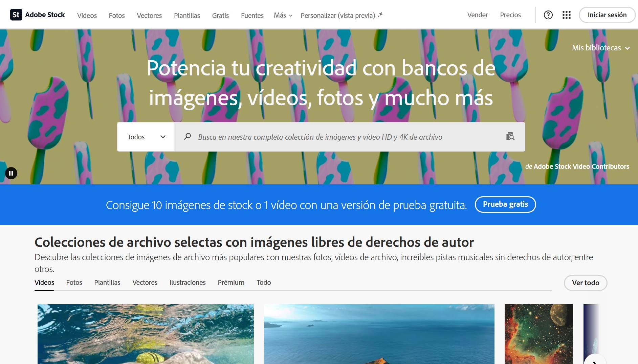
Task: Open the Mis bibliotecas dropdown
Action: point(600,48)
